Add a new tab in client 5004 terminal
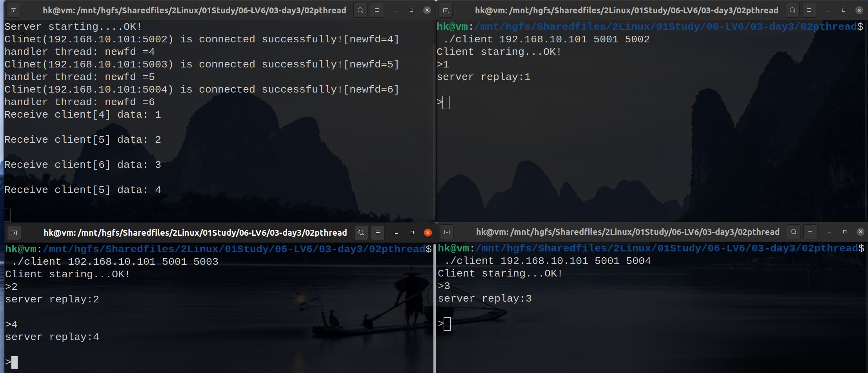868x373 pixels. [x=447, y=232]
